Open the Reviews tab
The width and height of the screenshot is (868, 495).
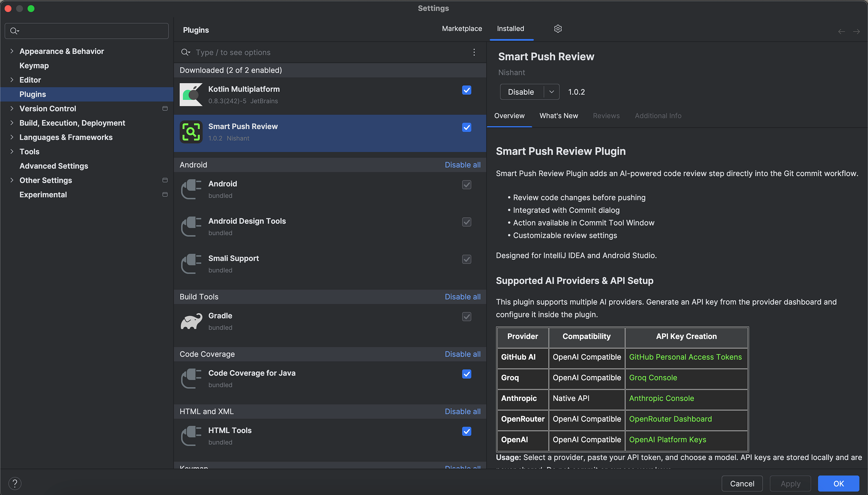(x=606, y=116)
